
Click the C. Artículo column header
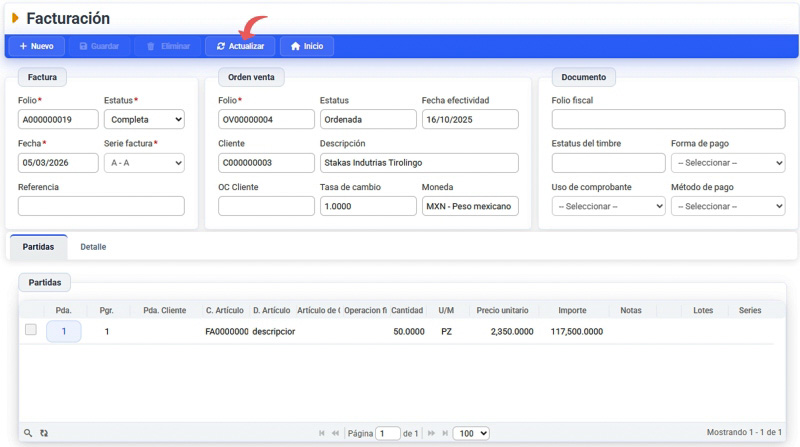(x=224, y=310)
